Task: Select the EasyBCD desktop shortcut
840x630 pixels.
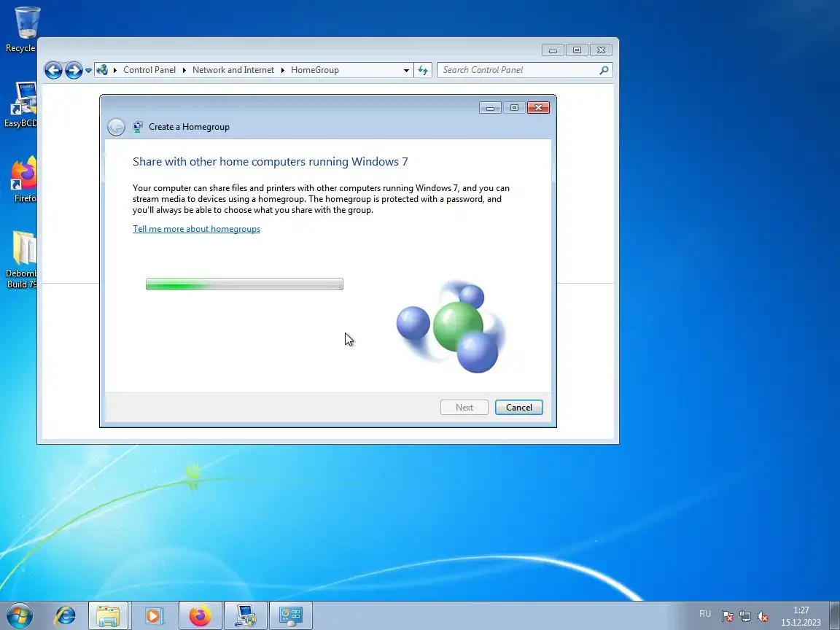Action: coord(21,104)
